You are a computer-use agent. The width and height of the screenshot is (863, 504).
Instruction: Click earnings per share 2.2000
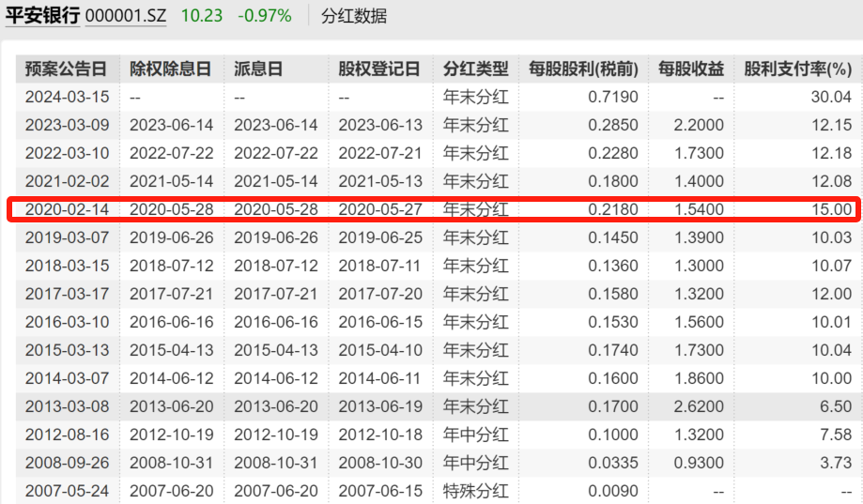point(699,125)
